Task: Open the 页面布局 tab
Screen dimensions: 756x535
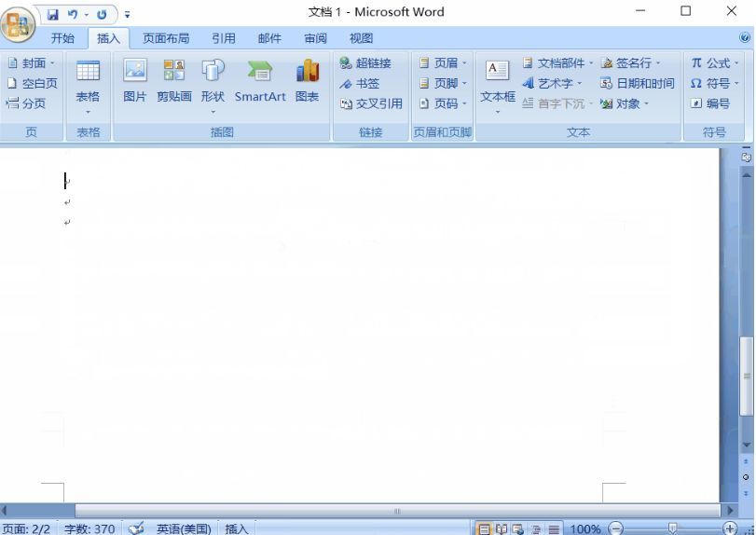Action: pos(166,38)
